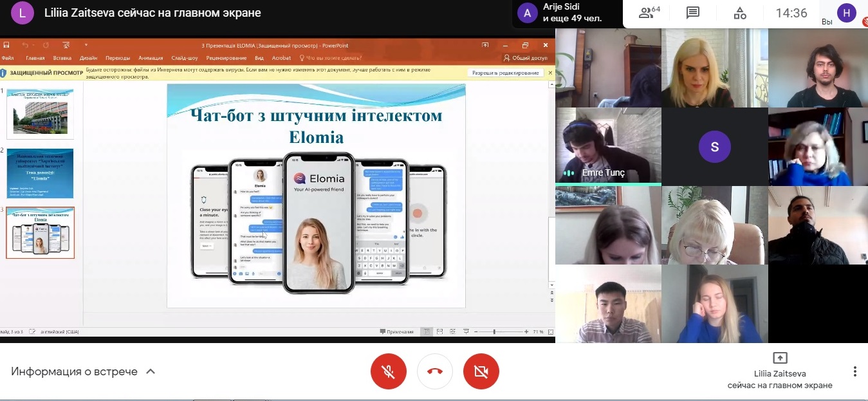Click the 14:36 meeting clock

(x=791, y=13)
